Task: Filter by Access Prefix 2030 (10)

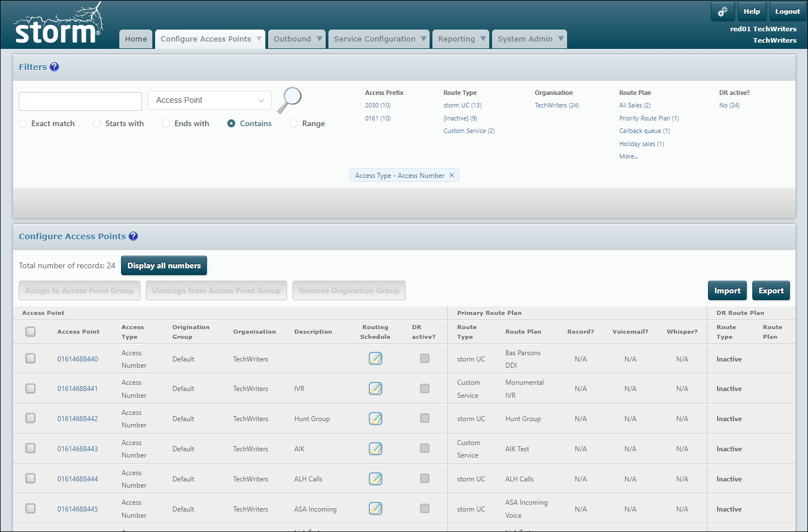Action: tap(378, 105)
